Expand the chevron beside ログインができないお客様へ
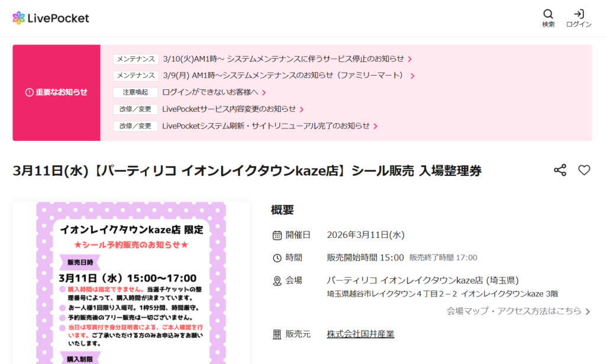This screenshot has width=606, height=364. [264, 92]
